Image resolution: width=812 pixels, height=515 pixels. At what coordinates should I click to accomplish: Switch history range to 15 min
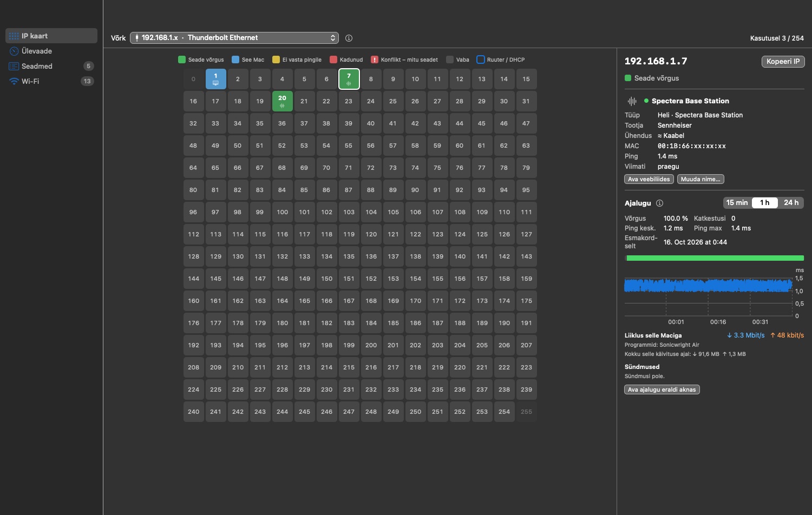pos(737,203)
